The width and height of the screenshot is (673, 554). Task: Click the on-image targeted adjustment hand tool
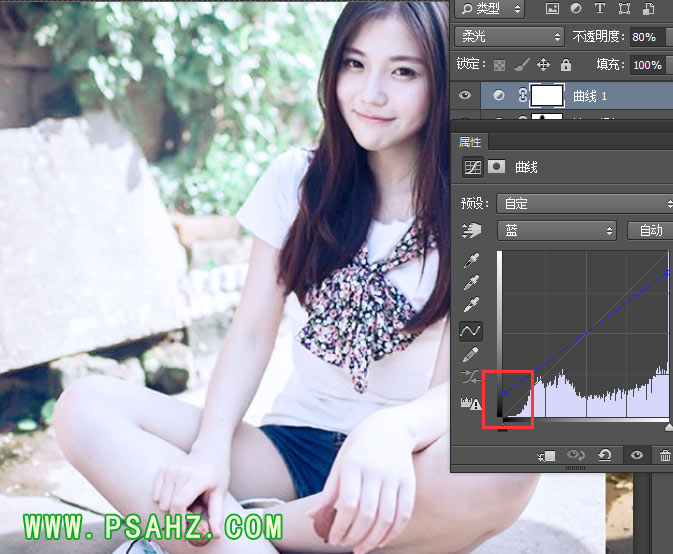[x=471, y=231]
